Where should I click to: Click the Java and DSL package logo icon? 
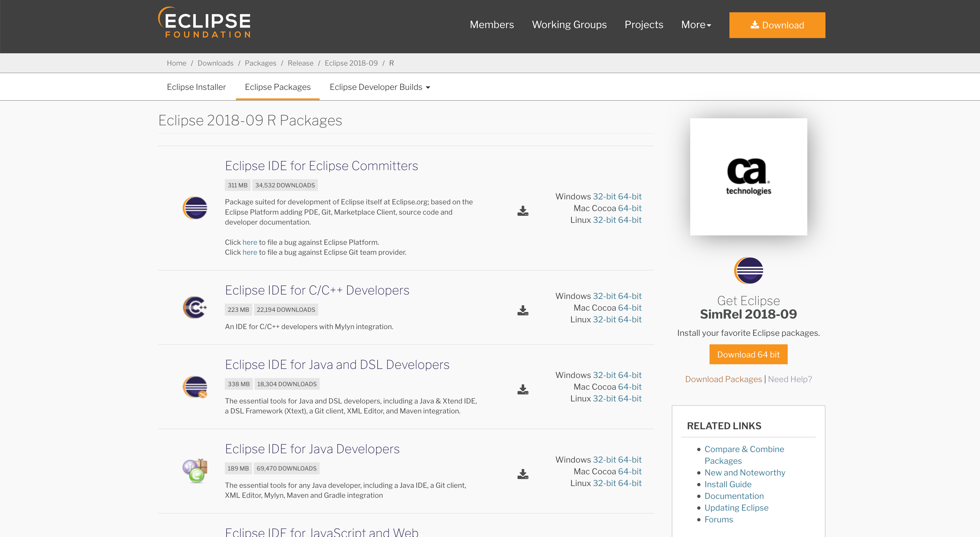195,387
